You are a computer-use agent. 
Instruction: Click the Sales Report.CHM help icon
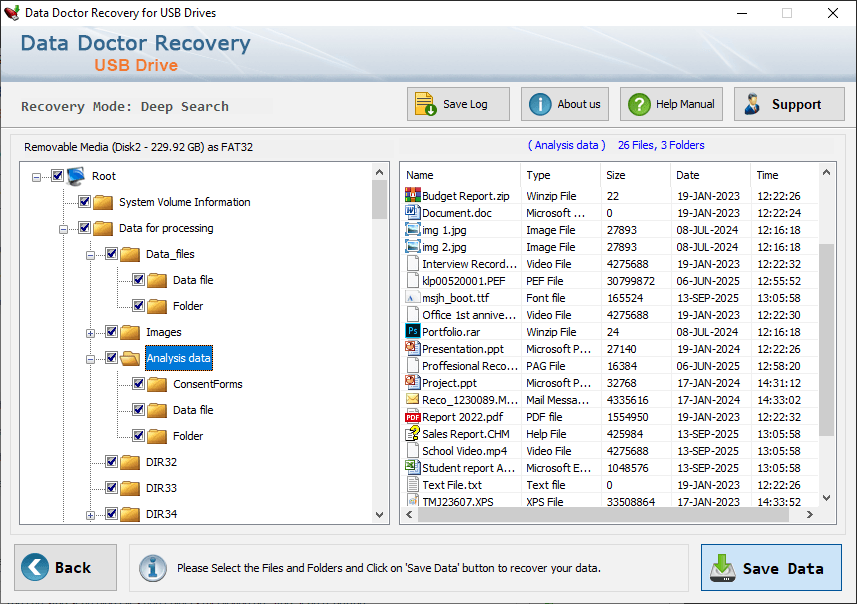click(x=413, y=433)
